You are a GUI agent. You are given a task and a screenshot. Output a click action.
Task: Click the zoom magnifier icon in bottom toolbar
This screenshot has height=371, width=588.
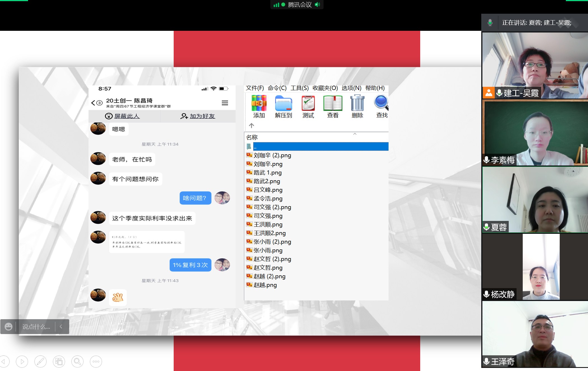tap(77, 361)
